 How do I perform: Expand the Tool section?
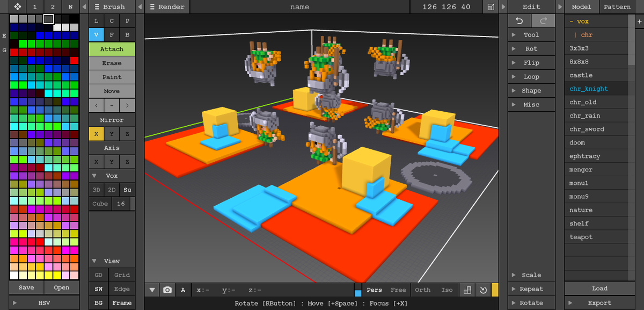click(531, 34)
